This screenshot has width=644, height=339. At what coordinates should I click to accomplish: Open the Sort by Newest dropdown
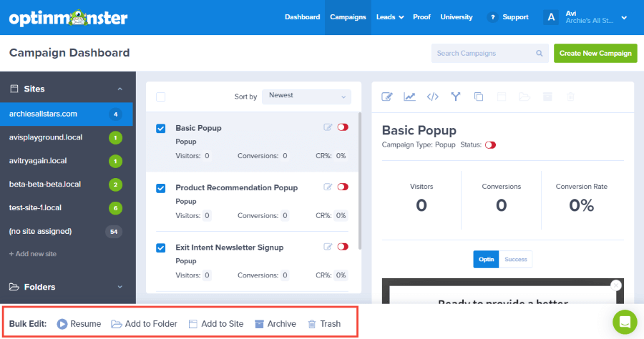coord(306,97)
